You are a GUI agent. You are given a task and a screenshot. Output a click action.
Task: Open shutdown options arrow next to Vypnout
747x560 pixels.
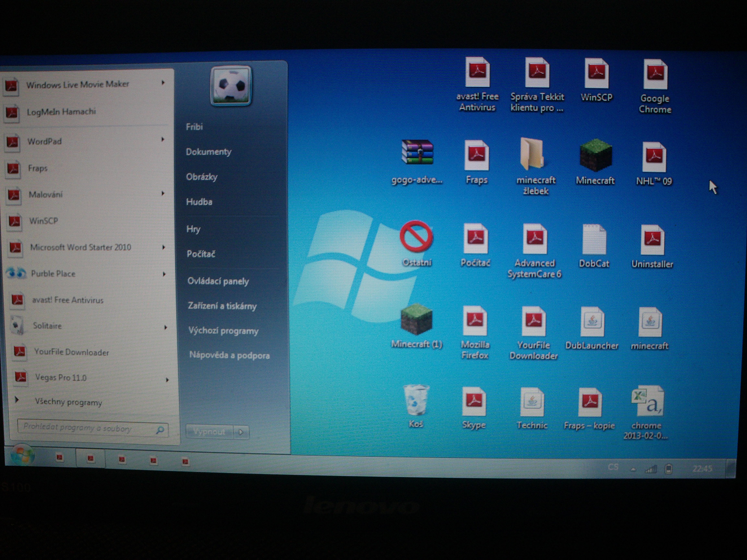pos(241,432)
